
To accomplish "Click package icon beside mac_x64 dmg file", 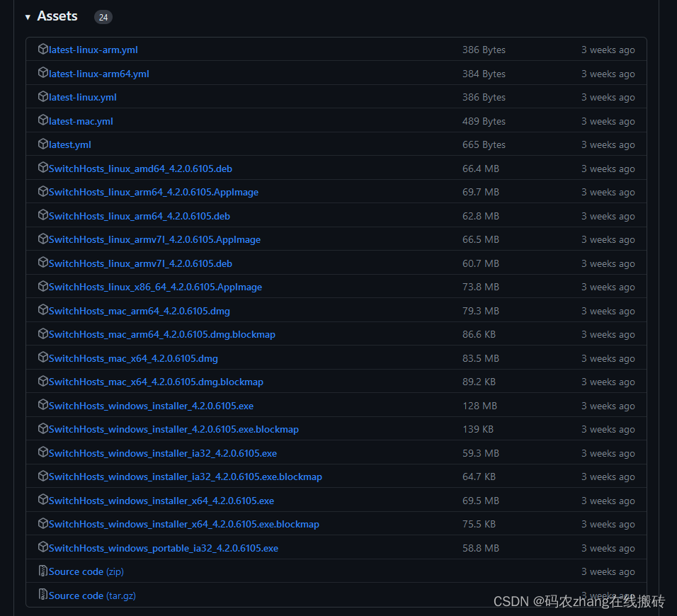I will click(x=42, y=358).
